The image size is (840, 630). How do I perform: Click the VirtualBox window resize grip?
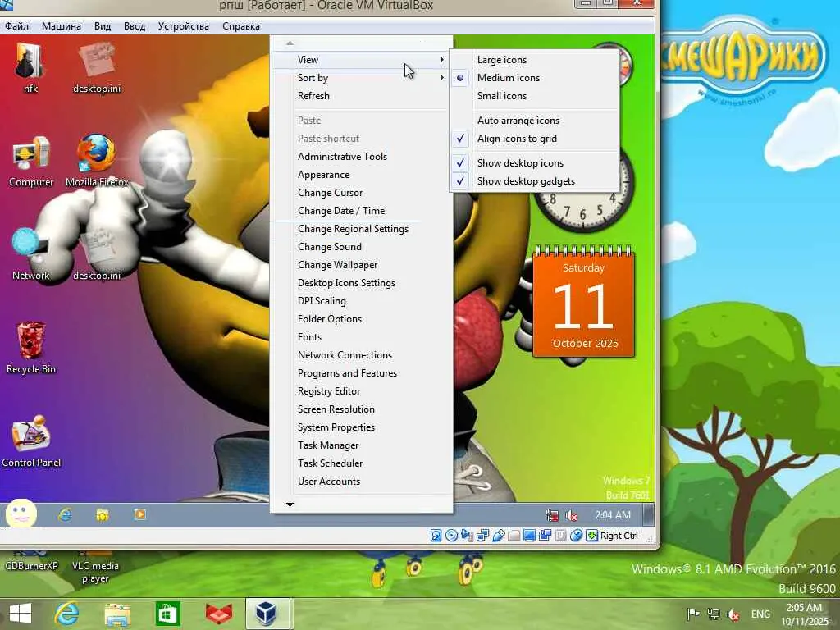(x=651, y=539)
